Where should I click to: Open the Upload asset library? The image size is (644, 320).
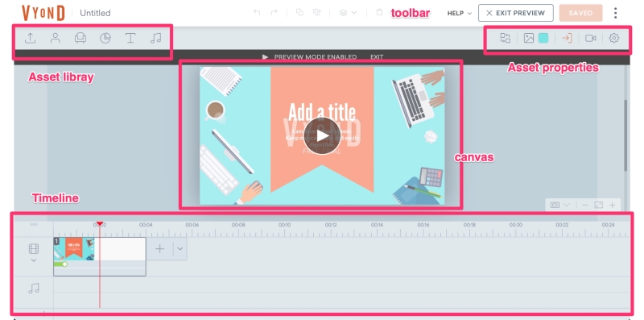coord(30,38)
